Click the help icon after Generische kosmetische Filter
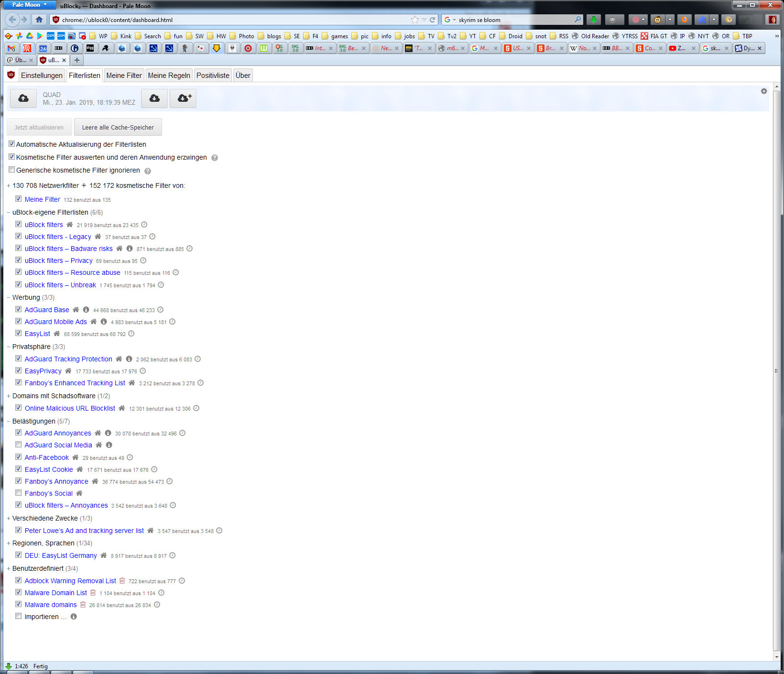The width and height of the screenshot is (784, 674). tap(148, 171)
